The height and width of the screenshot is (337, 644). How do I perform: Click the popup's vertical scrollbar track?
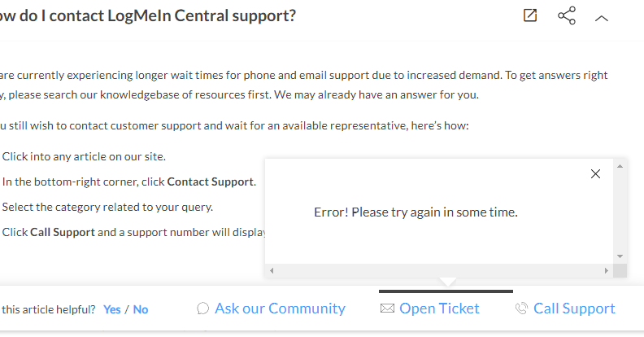pyautogui.click(x=620, y=211)
